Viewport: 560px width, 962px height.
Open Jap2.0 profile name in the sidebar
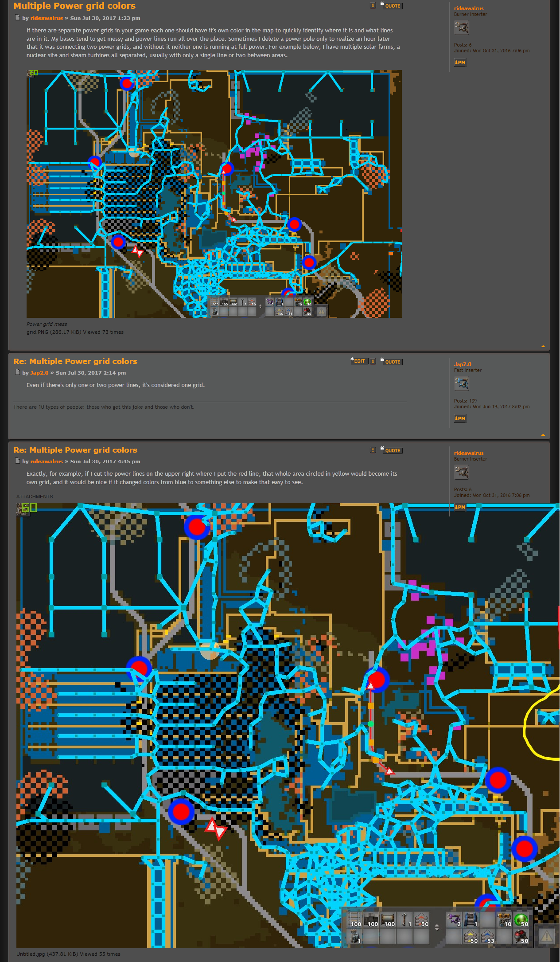[x=463, y=364]
